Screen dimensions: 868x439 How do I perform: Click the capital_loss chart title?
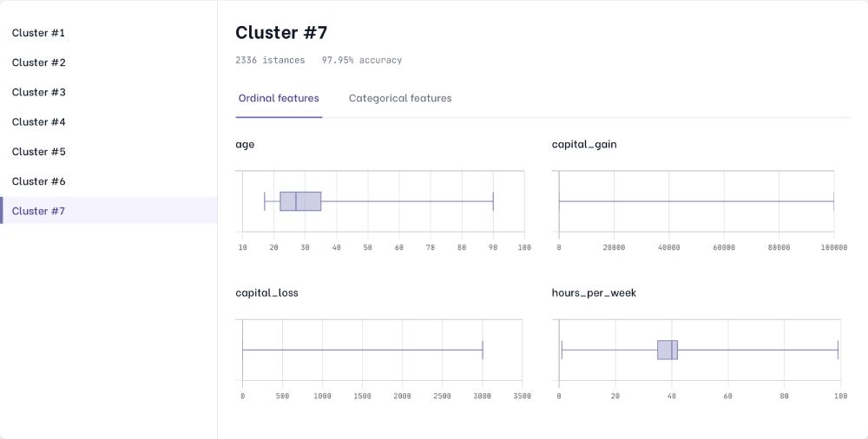[266, 293]
